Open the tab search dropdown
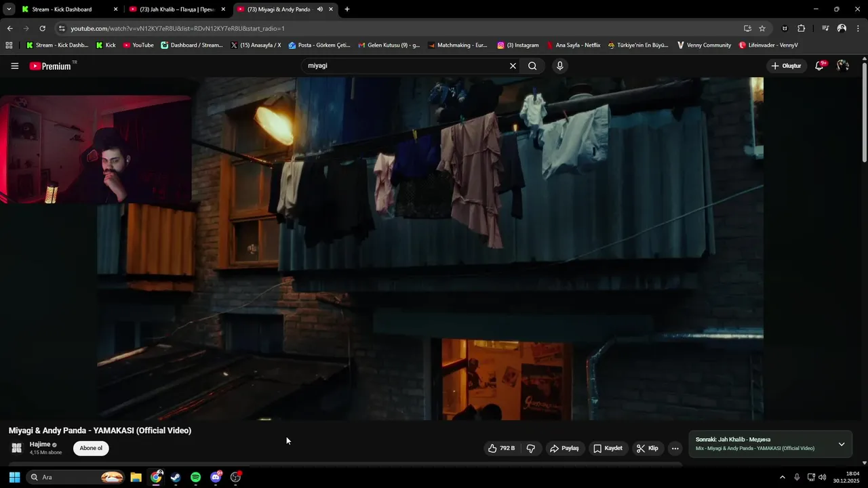Image resolution: width=868 pixels, height=488 pixels. [9, 9]
